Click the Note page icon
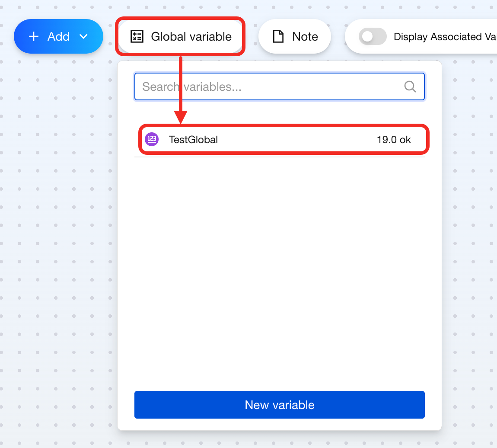The image size is (497, 448). coord(278,37)
